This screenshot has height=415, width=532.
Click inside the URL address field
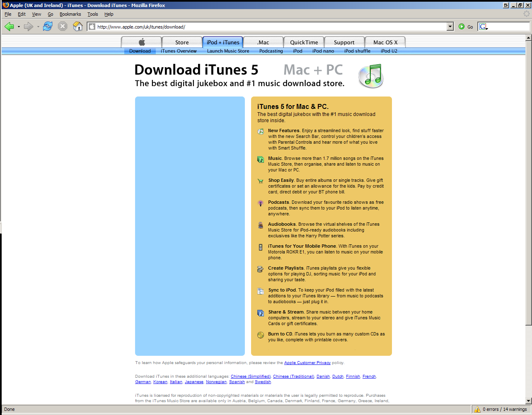tap(271, 27)
